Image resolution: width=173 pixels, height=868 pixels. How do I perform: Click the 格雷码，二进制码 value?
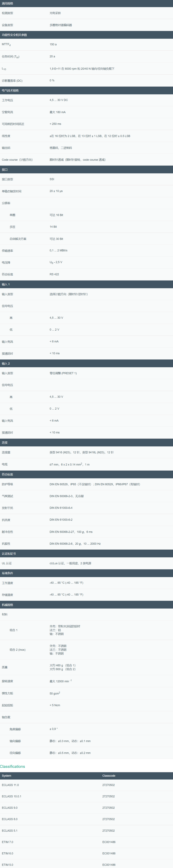point(61,148)
